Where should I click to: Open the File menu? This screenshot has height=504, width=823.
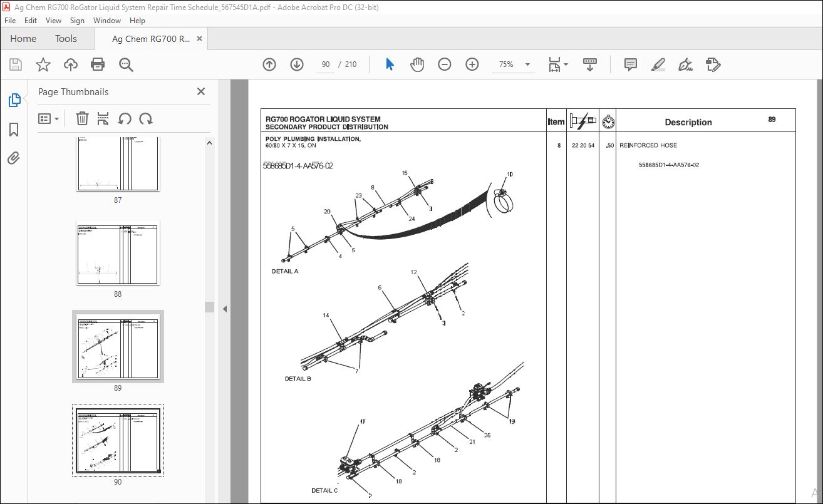11,21
